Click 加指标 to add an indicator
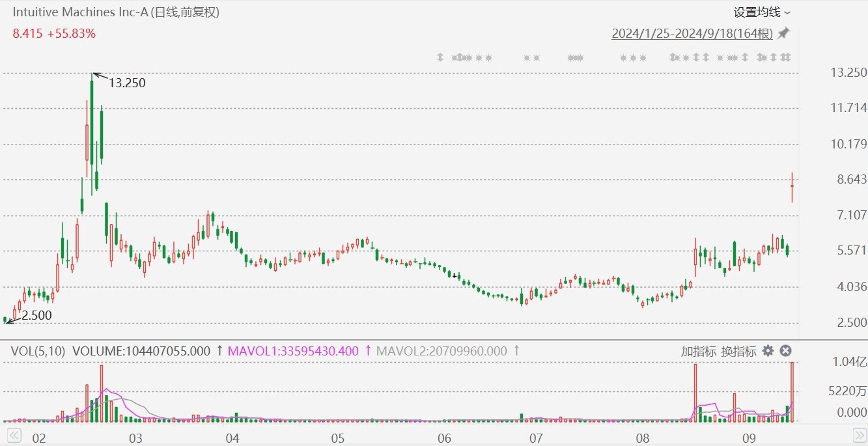868x446 pixels. point(698,351)
